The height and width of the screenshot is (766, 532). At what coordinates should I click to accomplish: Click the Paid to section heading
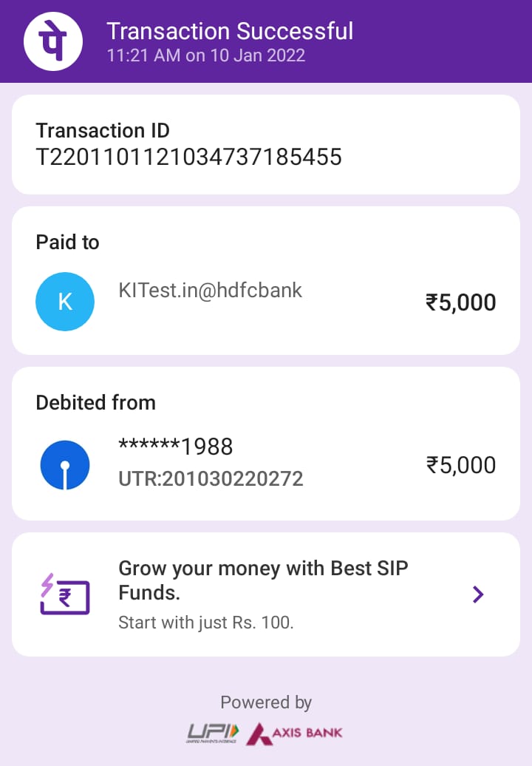[x=67, y=243]
